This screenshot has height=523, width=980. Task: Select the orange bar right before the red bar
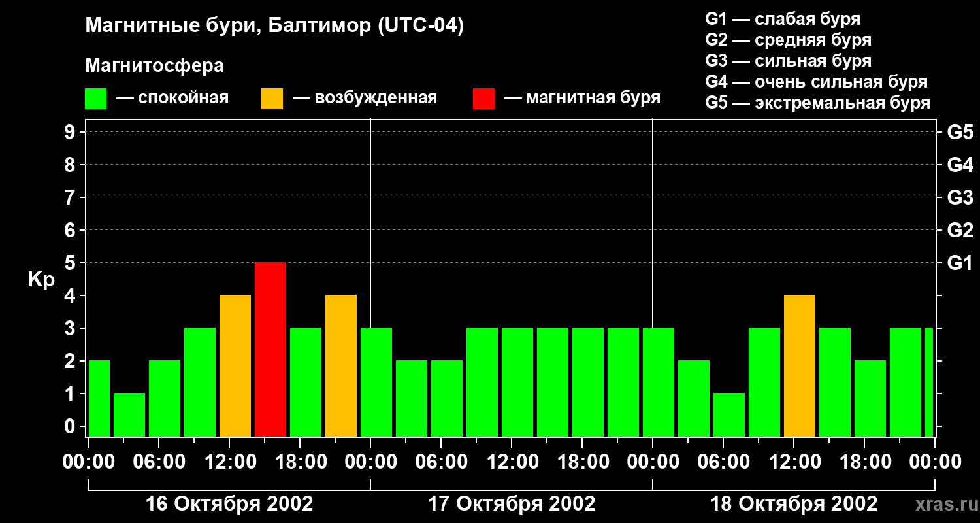(x=235, y=365)
